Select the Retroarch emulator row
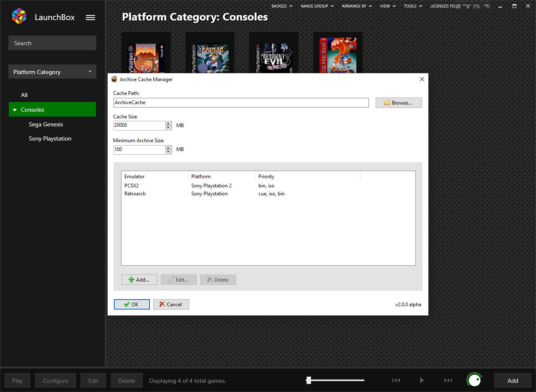 click(268, 194)
